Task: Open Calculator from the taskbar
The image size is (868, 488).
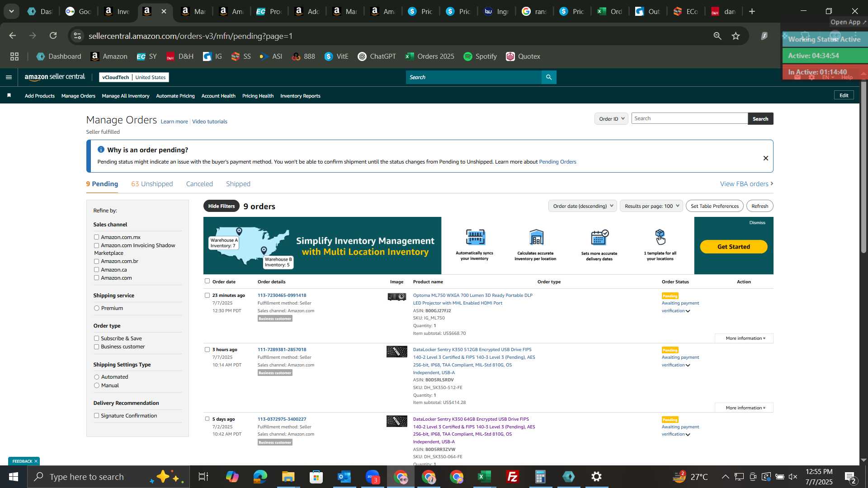Action: [541, 477]
